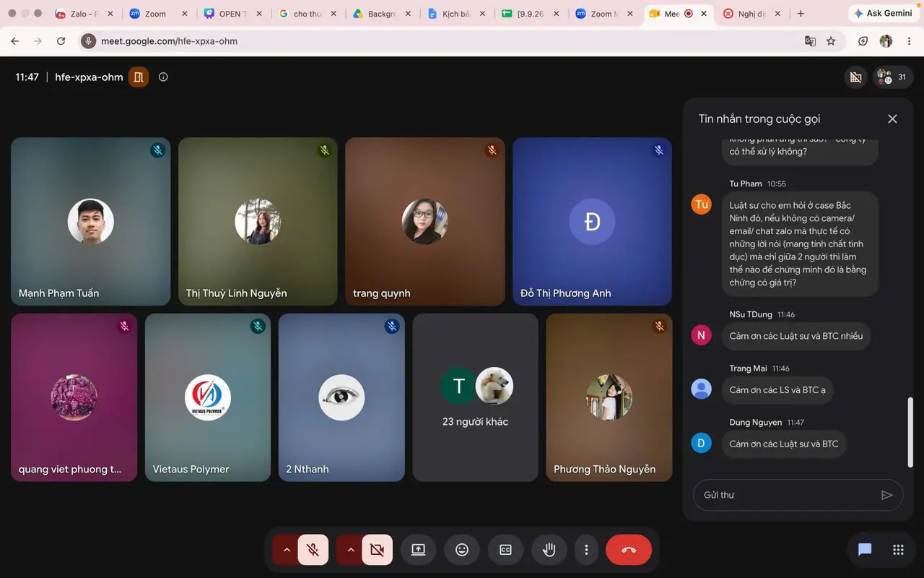Open the browser extensions icon

(863, 41)
